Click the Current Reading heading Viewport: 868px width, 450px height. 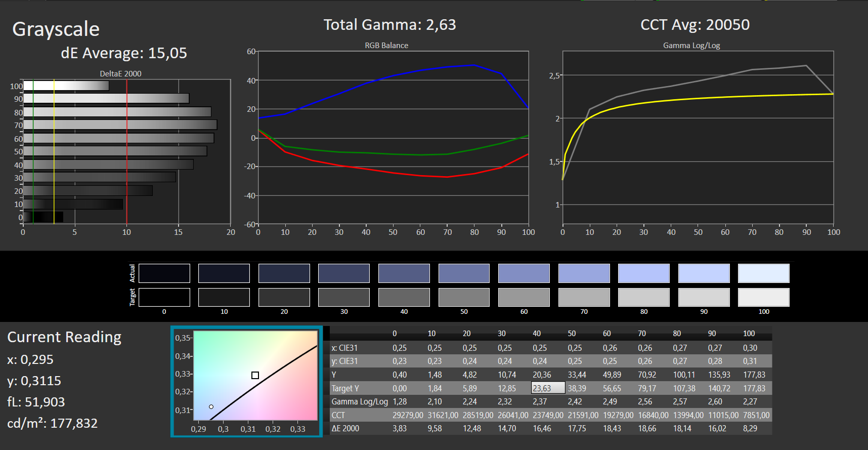[64, 337]
